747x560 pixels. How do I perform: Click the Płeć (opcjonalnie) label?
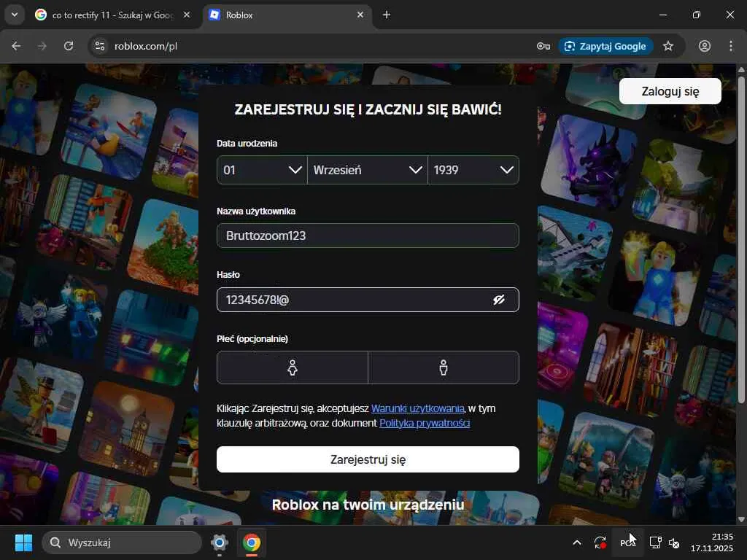(252, 339)
